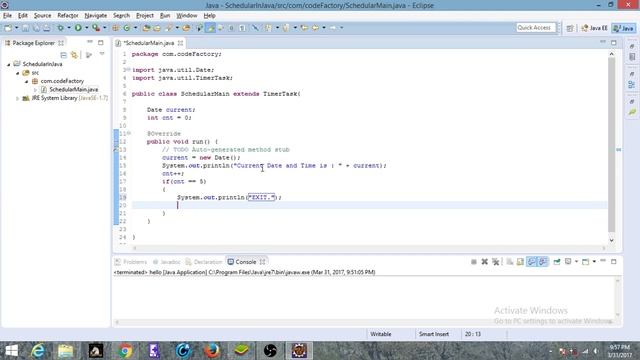Switch to the Javadoc tab
The image size is (640, 360).
pos(167,262)
